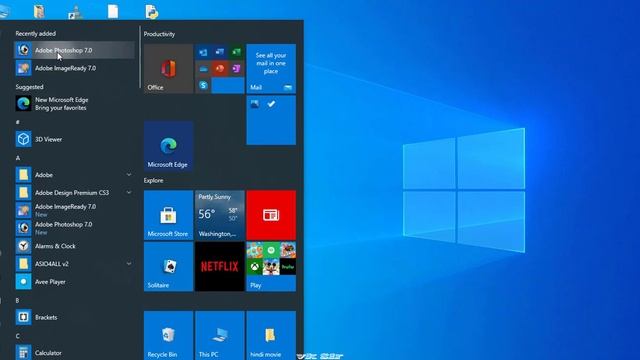The width and height of the screenshot is (640, 360).
Task: Launch Avee Player from the list
Action: coord(74,282)
